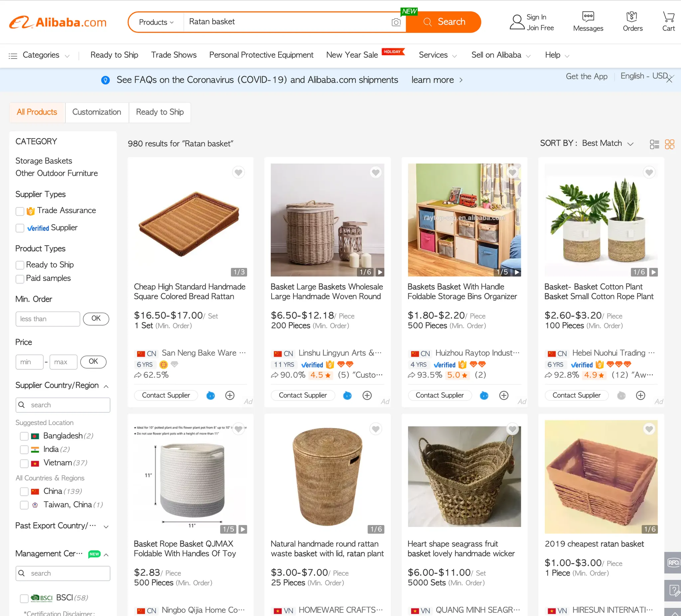
Task: Tick the Vietnam supplier country checkbox
Action: 24,463
